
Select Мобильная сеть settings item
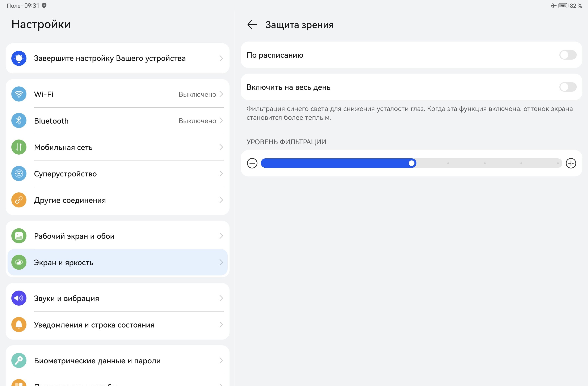(x=118, y=147)
